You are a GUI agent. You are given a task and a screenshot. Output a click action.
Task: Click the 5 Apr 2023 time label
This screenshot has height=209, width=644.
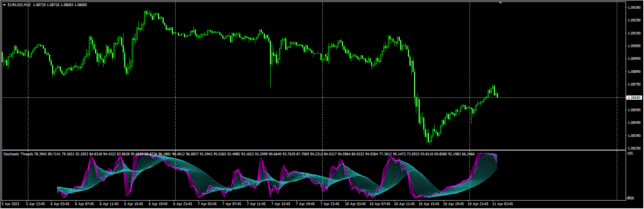(x=10, y=204)
